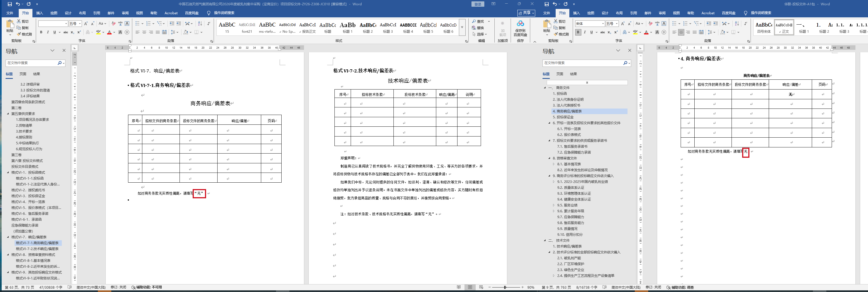Apply strikethrough in the left window
This screenshot has height=292, width=868.
click(x=66, y=32)
